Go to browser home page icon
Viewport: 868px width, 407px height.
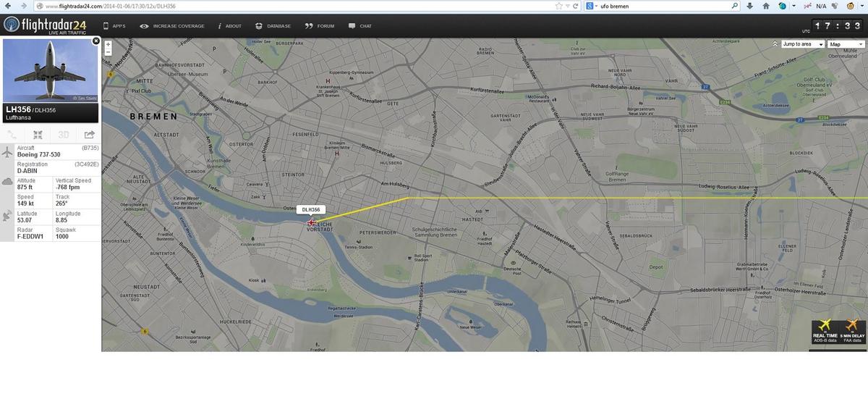(x=766, y=6)
